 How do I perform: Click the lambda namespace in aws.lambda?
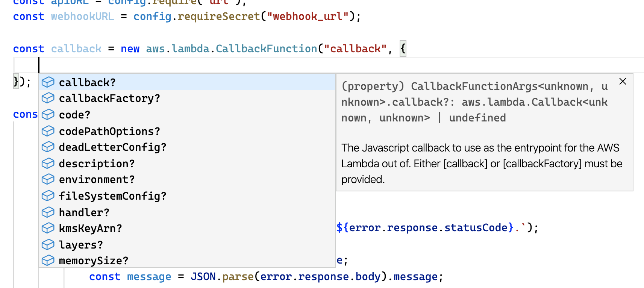pyautogui.click(x=190, y=49)
